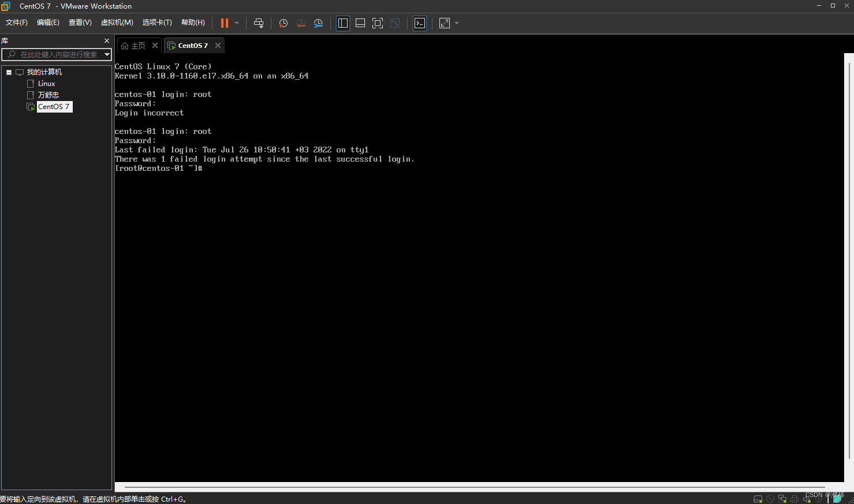Select the 万舒忠 virtual machine

(x=49, y=95)
